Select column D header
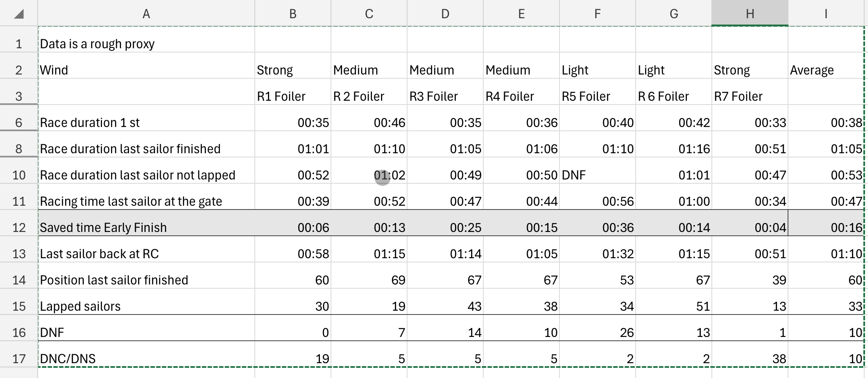 click(445, 14)
